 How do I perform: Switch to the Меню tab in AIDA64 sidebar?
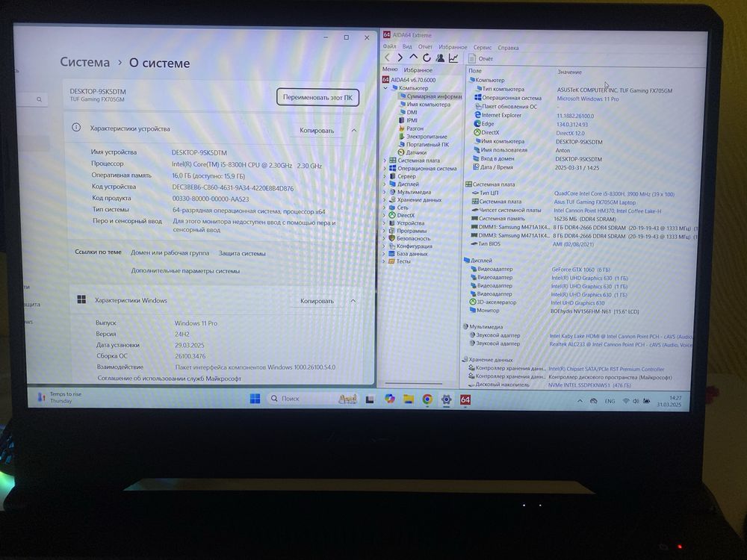click(x=389, y=69)
